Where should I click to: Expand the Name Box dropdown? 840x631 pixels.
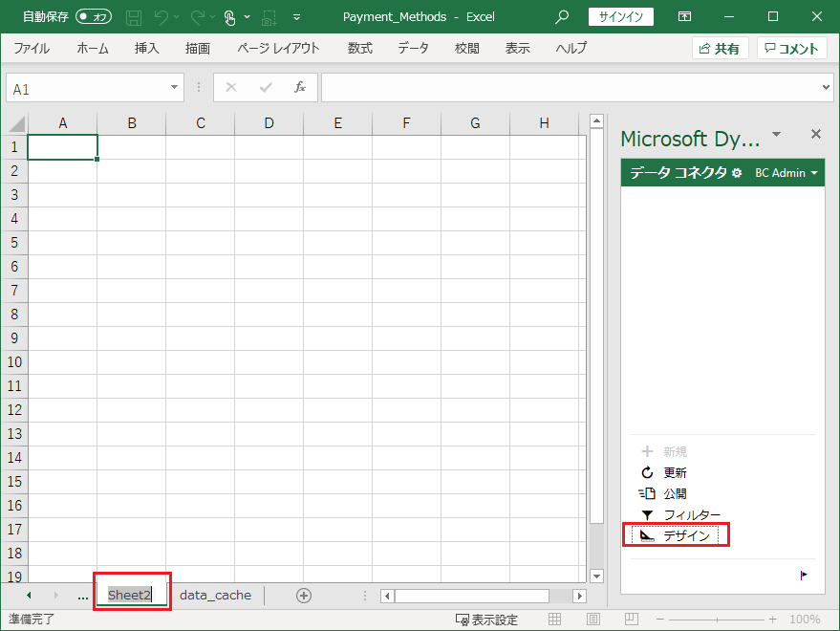[175, 88]
